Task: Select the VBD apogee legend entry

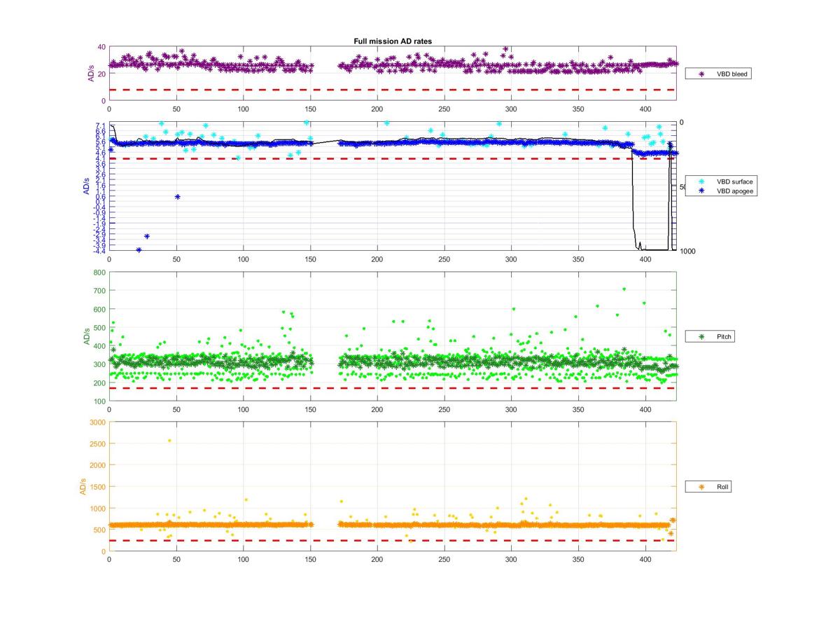Action: 721,191
